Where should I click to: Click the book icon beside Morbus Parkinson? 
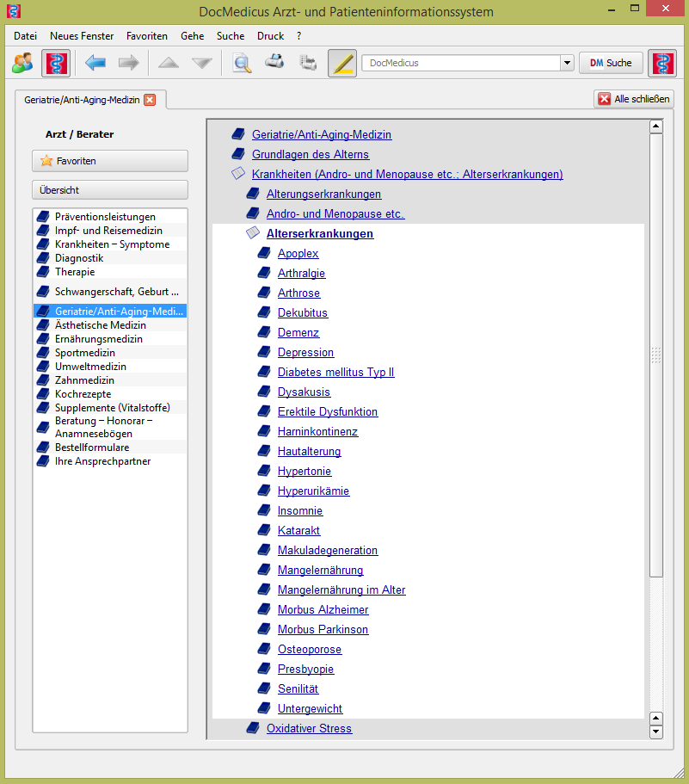pyautogui.click(x=264, y=629)
